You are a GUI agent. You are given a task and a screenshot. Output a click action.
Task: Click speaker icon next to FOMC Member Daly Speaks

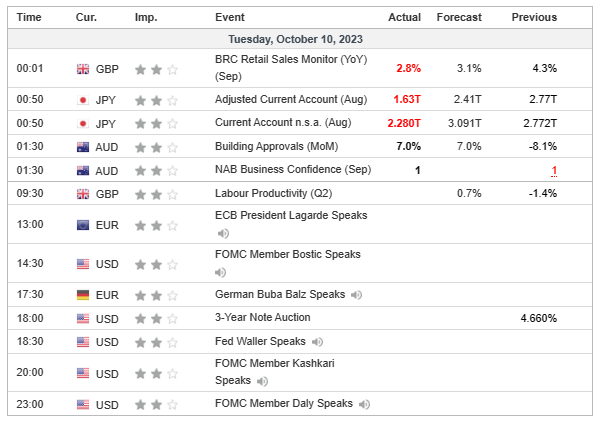pos(365,404)
